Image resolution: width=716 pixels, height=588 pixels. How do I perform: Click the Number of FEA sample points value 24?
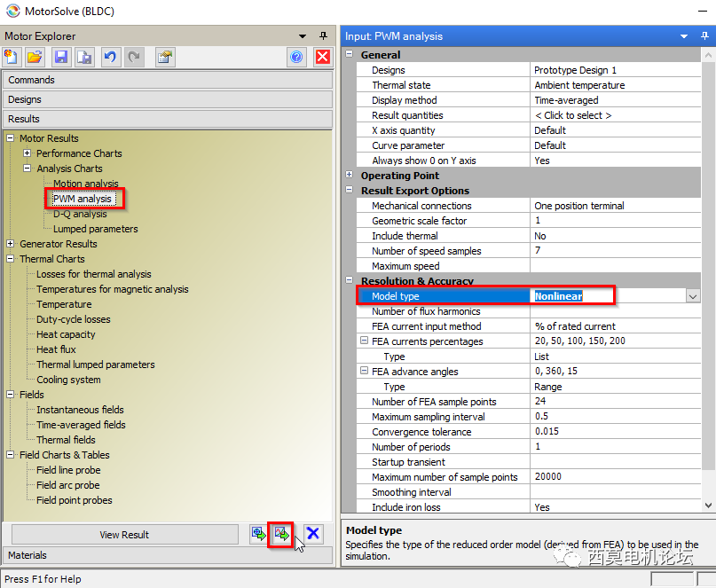615,401
